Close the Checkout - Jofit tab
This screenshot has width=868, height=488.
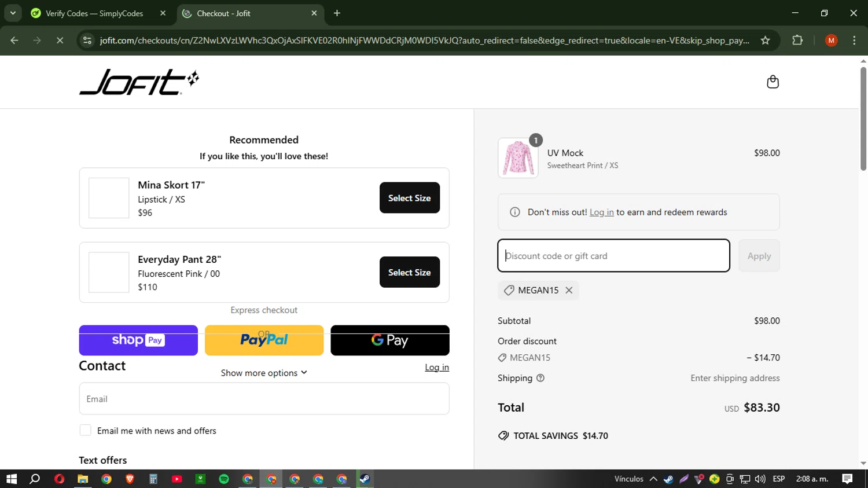(314, 13)
